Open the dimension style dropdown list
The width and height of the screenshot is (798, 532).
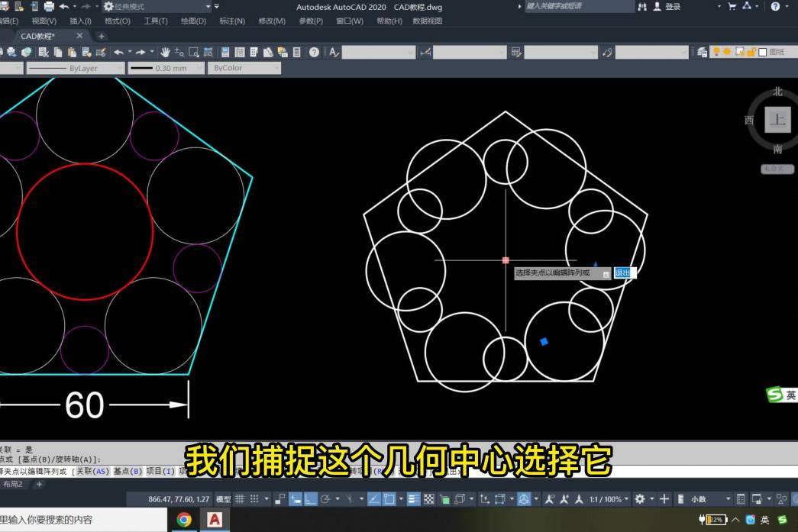pyautogui.click(x=470, y=52)
